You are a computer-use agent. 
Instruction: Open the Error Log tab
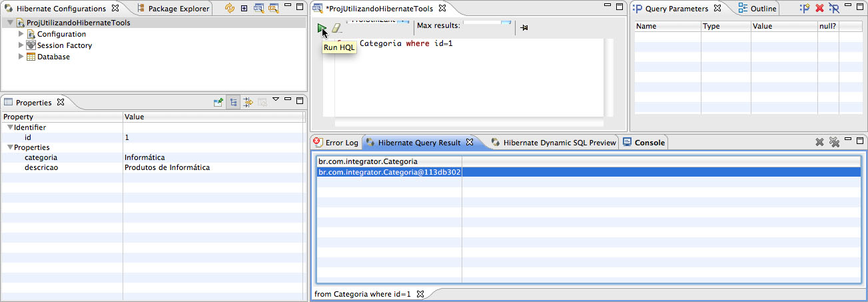[x=335, y=142]
